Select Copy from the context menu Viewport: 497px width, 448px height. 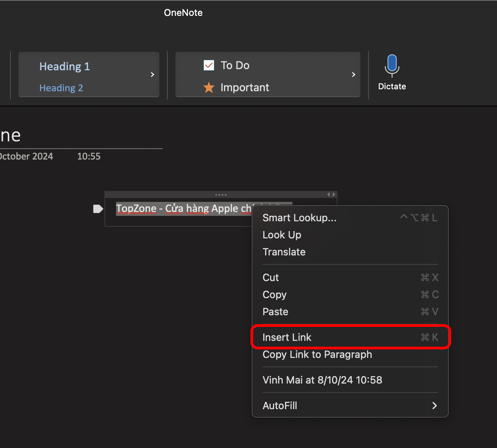[x=350, y=295]
